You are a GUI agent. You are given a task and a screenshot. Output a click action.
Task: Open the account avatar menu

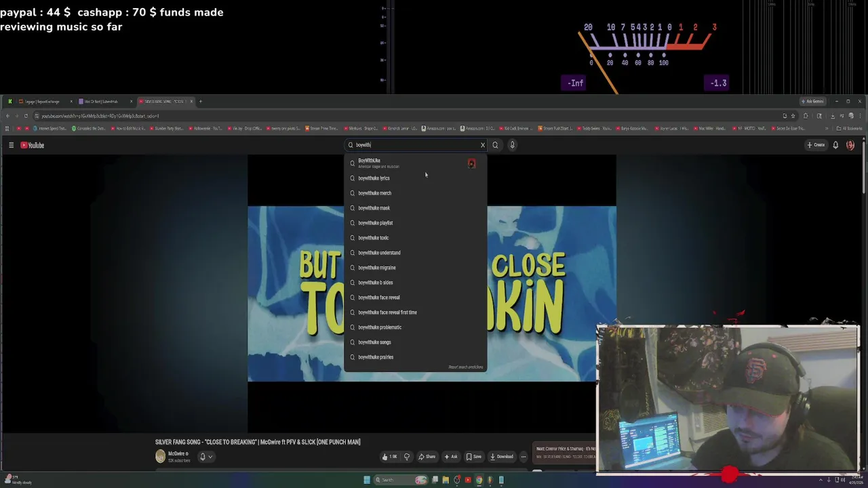click(x=850, y=145)
